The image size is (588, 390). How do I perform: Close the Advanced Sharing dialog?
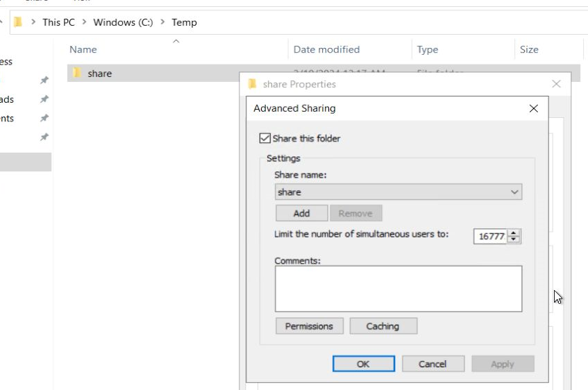pos(533,109)
